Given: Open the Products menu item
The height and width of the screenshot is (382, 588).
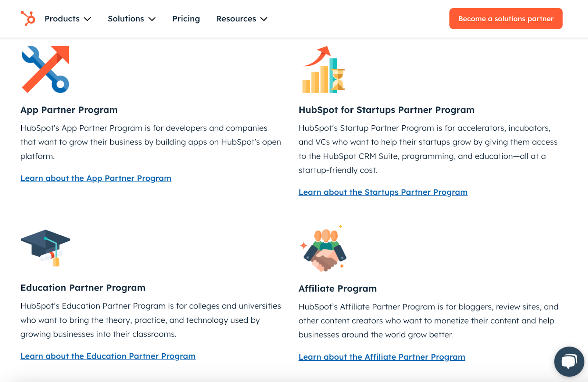Looking at the screenshot, I should tap(62, 18).
